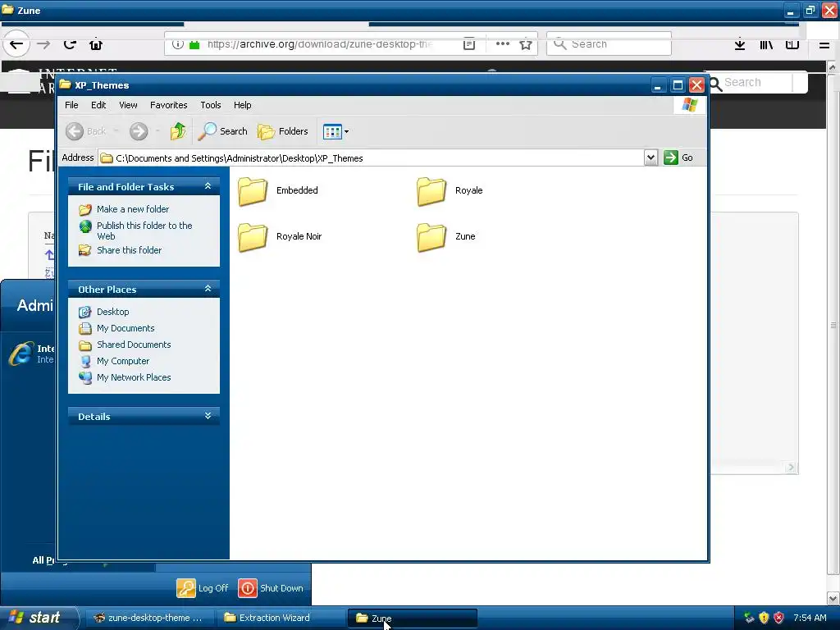Screen dimensions: 840x630
Task: Open the Royale Noir folder
Action: pos(280,237)
